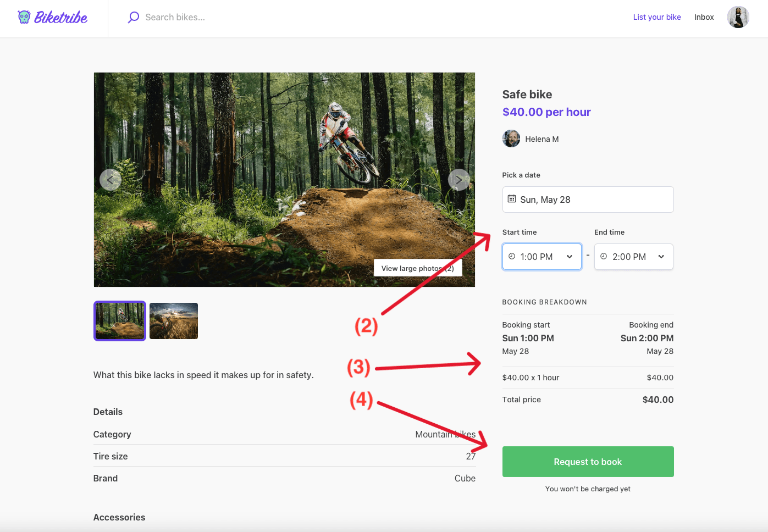Image resolution: width=768 pixels, height=532 pixels.
Task: Click the search magnifier icon
Action: click(x=133, y=18)
